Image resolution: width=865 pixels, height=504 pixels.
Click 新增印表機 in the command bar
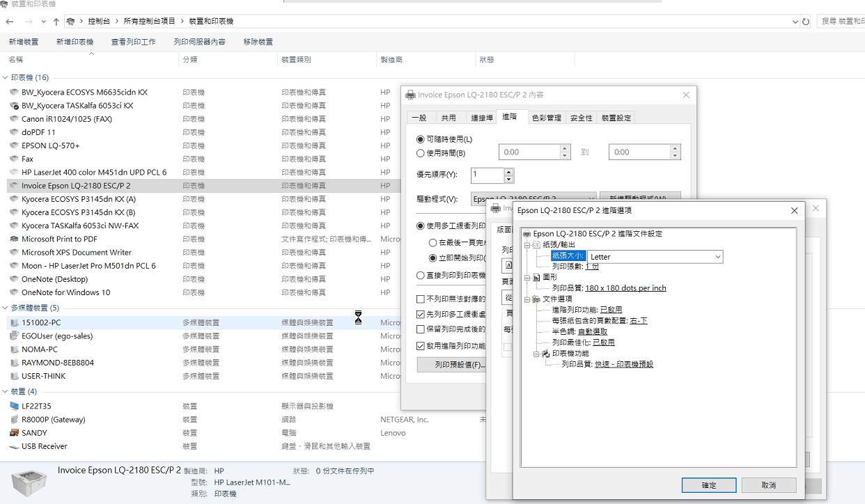tap(75, 42)
